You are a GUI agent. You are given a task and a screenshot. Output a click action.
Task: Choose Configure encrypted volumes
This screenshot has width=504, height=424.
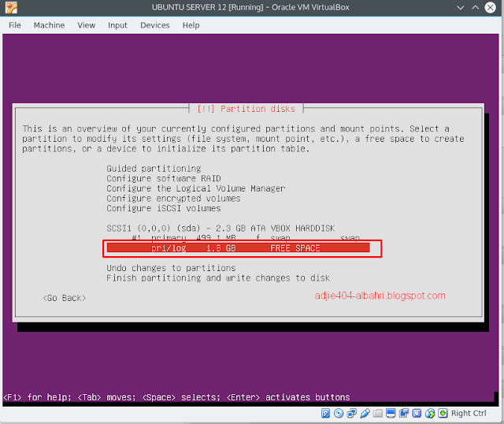pyautogui.click(x=173, y=199)
